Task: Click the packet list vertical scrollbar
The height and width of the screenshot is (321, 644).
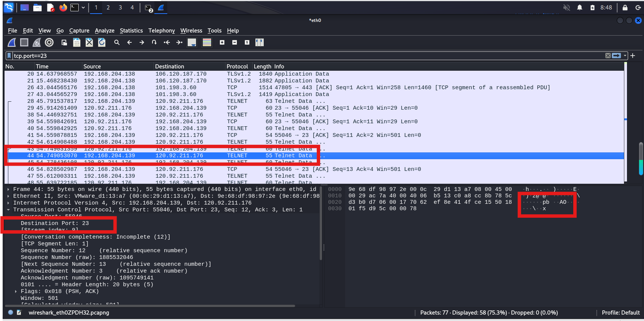Action: click(x=641, y=159)
